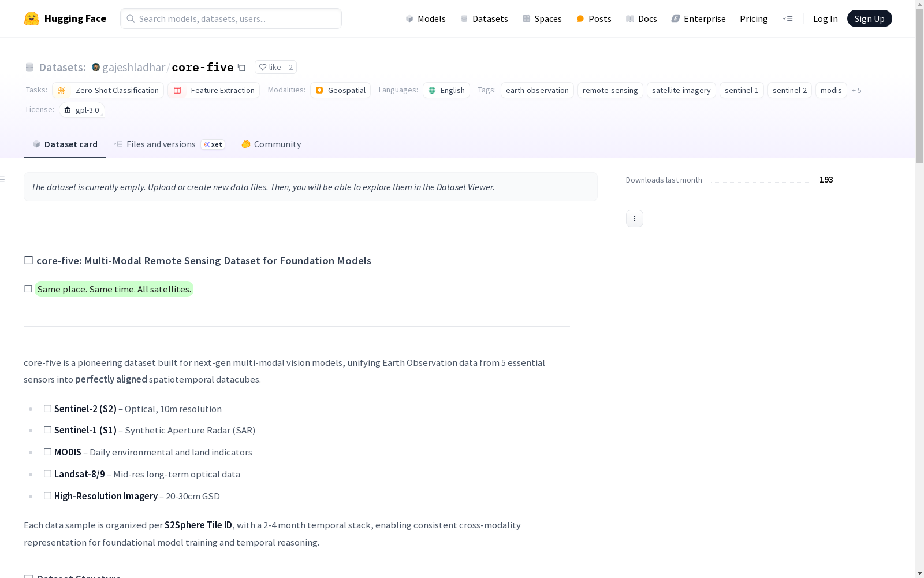Open the gpl-3.0 license tag
This screenshot has width=924, height=578.
tap(82, 110)
